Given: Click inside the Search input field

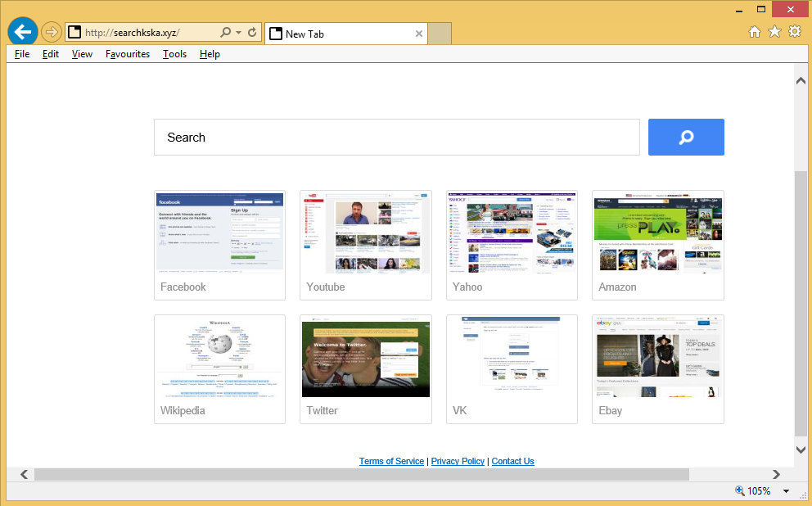Looking at the screenshot, I should [396, 138].
